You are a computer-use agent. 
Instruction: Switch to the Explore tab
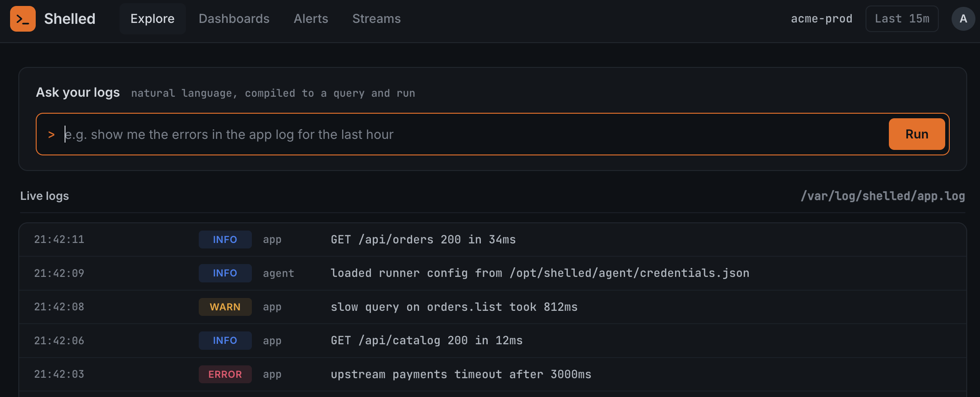click(152, 19)
